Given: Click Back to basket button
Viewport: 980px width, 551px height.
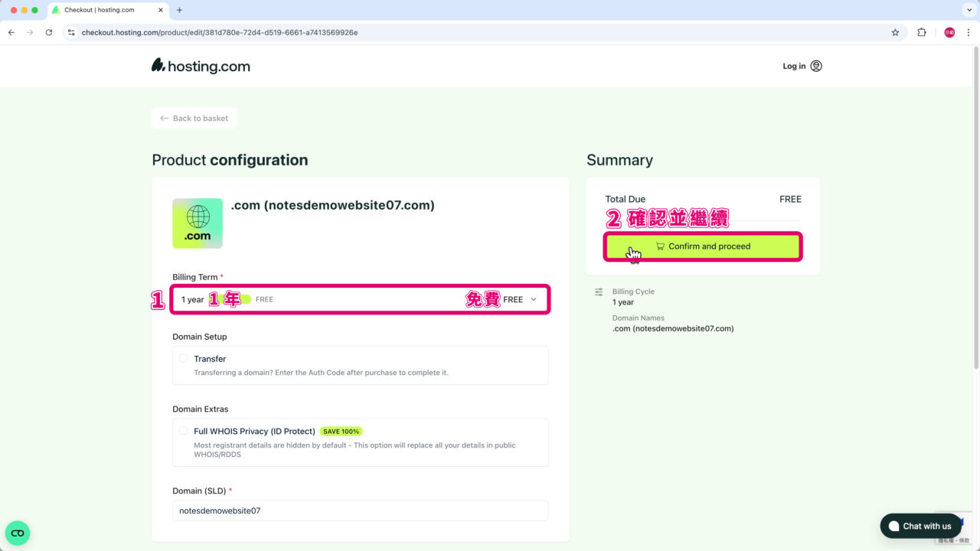Looking at the screenshot, I should coord(194,119).
